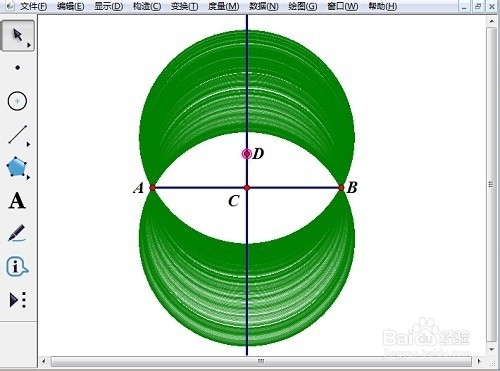The image size is (500, 371).
Task: Minimize the document window
Action: point(464,6)
